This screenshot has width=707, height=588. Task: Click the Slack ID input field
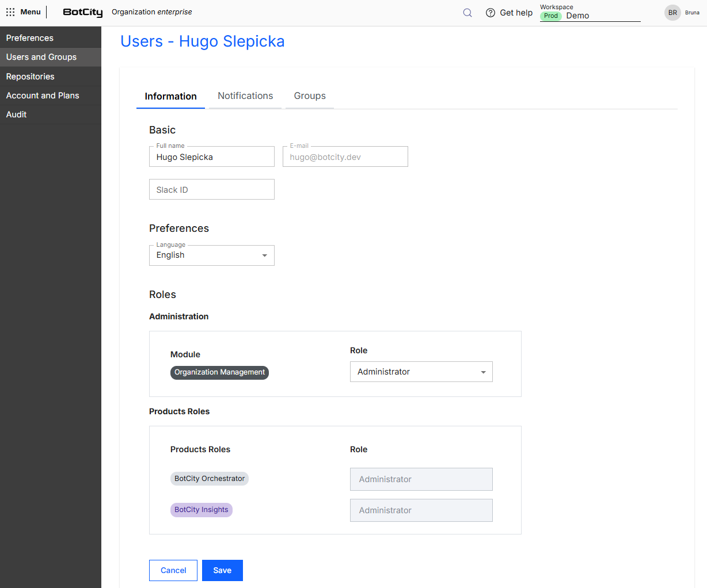click(x=212, y=189)
